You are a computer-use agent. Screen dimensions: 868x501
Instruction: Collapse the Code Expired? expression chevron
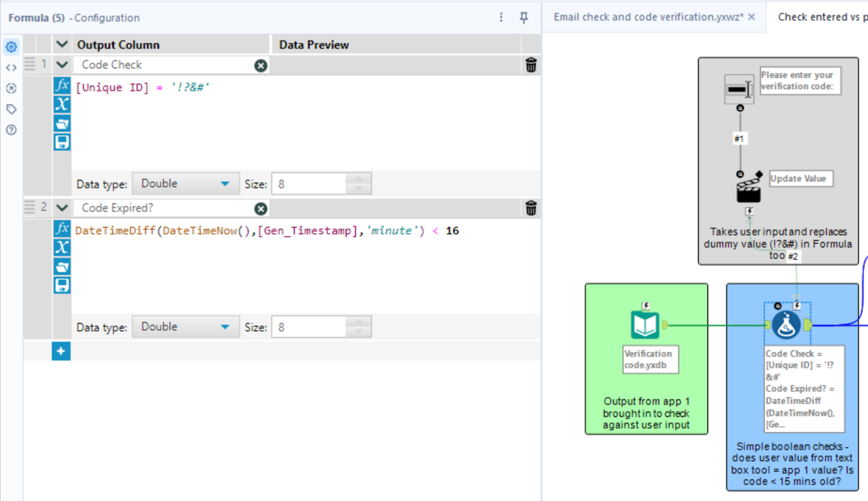[62, 207]
